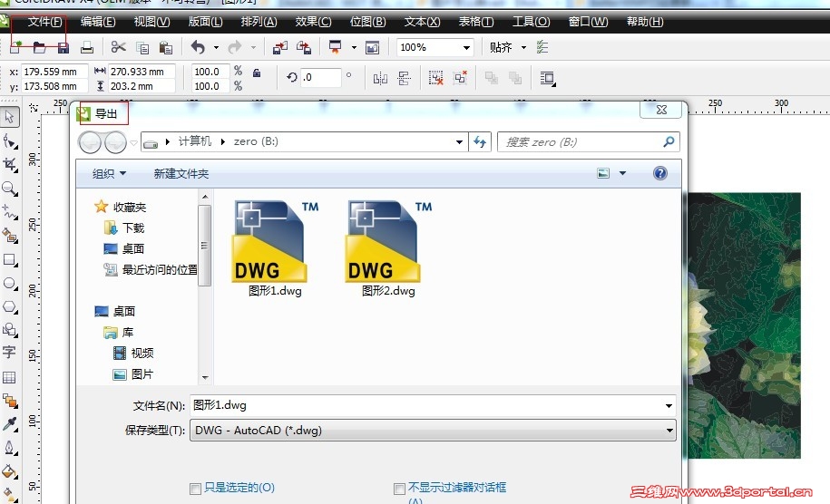Screen dimensions: 830x504
Task: Select the Rectangle tool
Action: 10,259
